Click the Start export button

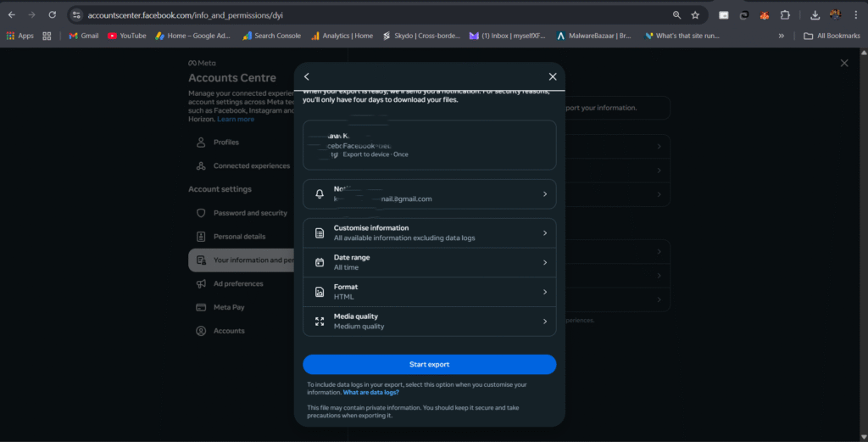click(x=430, y=365)
